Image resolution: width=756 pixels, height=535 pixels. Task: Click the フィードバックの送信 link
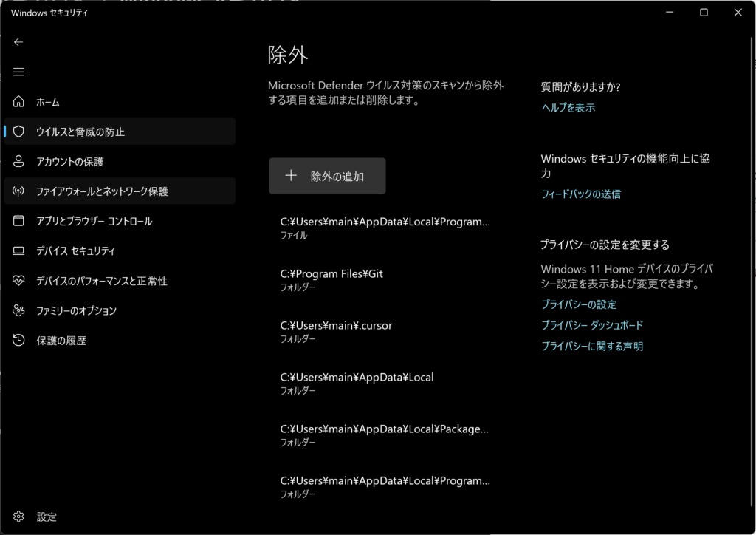581,194
